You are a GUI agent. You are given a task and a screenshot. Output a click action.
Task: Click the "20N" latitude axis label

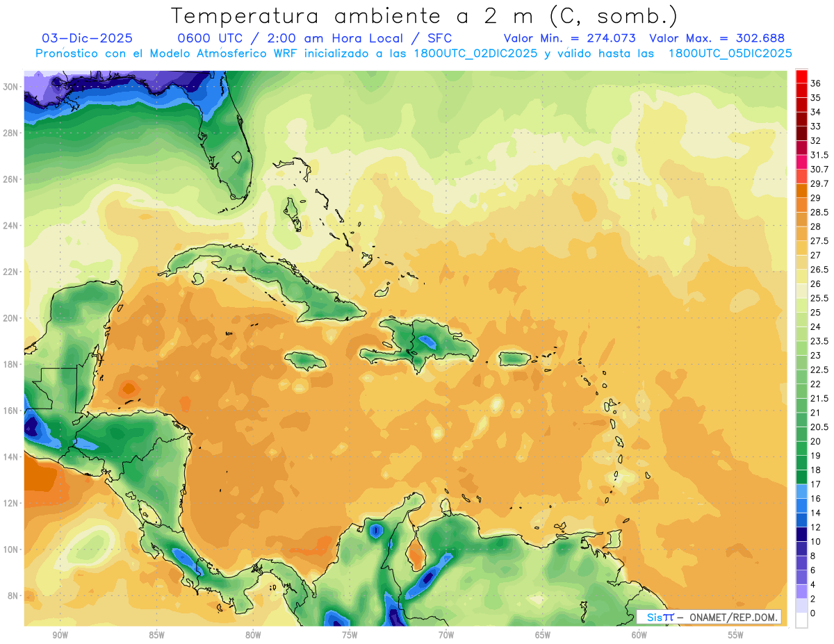point(10,318)
